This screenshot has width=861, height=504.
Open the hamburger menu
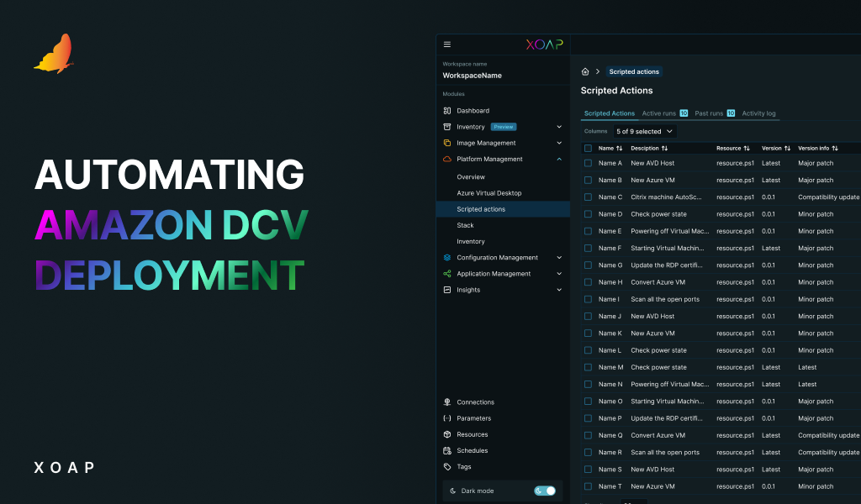[x=447, y=44]
